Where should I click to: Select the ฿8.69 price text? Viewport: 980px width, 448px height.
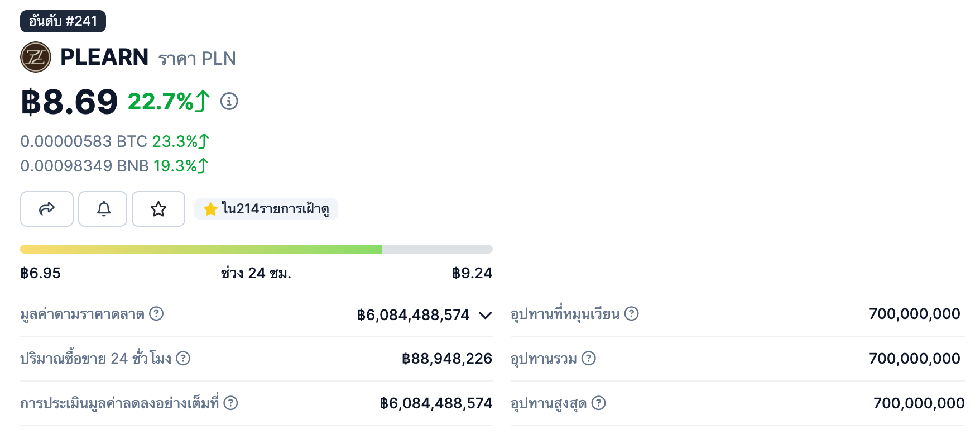[69, 102]
